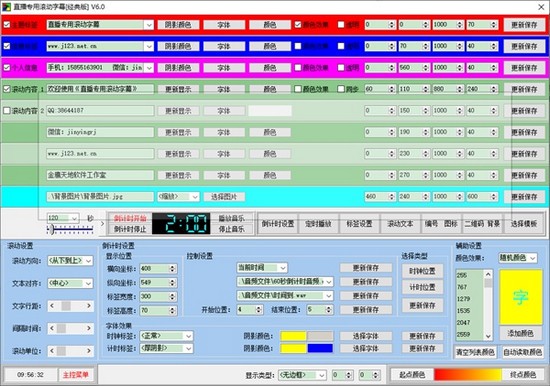Open the 滚动方向 <从下到上> dropdown

tap(88, 261)
